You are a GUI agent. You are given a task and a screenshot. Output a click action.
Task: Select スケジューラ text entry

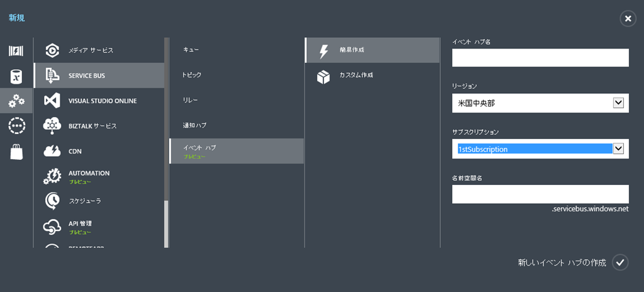[85, 201]
